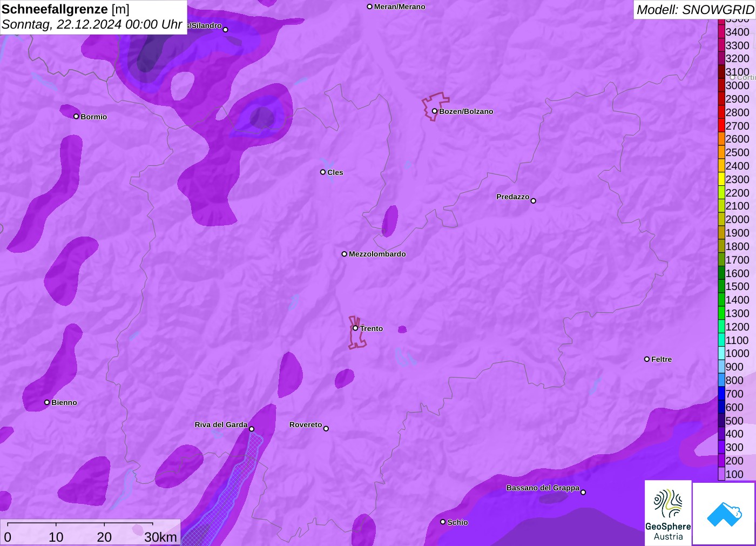Click the 2300 m yellow legend swatch

[721, 179]
